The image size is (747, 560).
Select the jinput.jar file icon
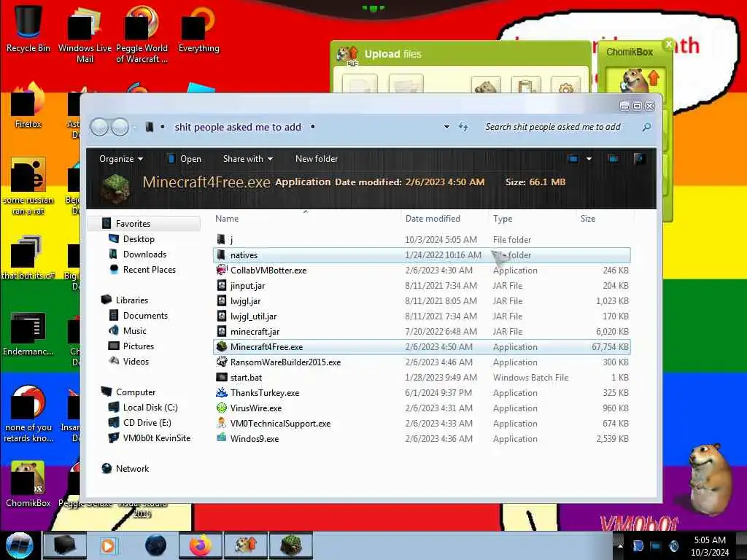[222, 286]
